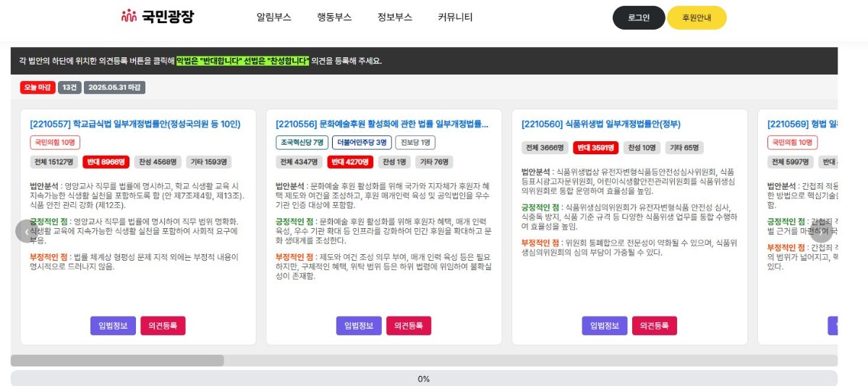Select 정보부스 in the top navigation
868x386 pixels.
tap(395, 17)
